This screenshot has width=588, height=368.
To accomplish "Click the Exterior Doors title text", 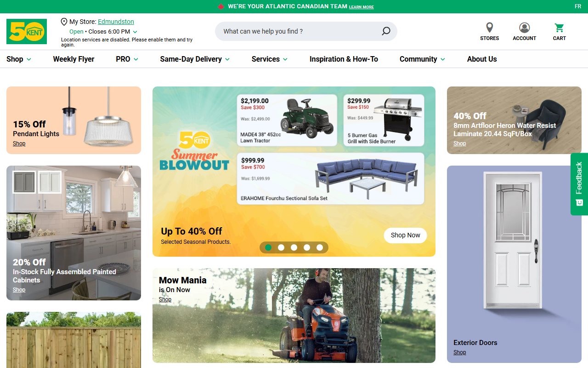I will pyautogui.click(x=475, y=343).
